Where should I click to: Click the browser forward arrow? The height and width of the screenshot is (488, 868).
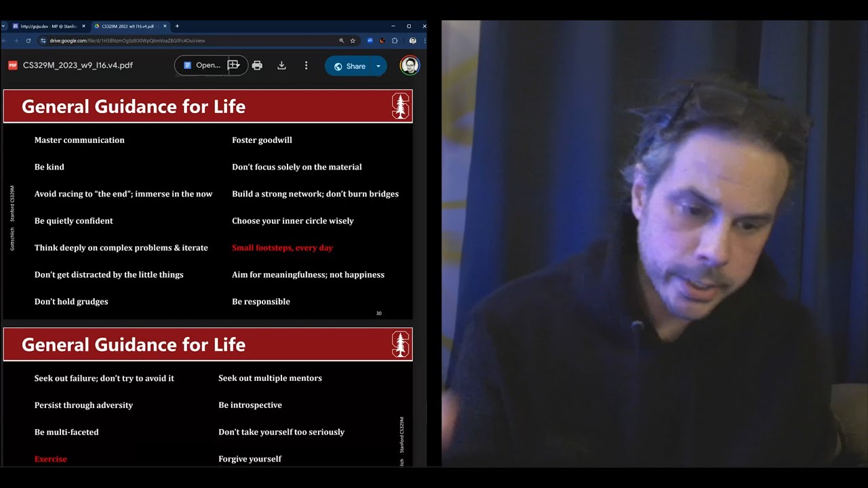pyautogui.click(x=16, y=41)
